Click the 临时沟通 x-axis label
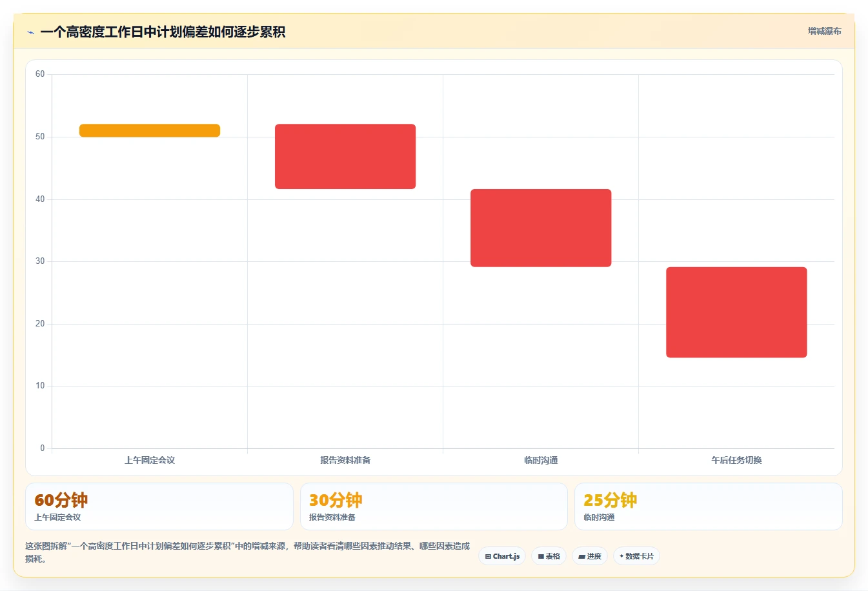868x591 pixels. pos(541,460)
